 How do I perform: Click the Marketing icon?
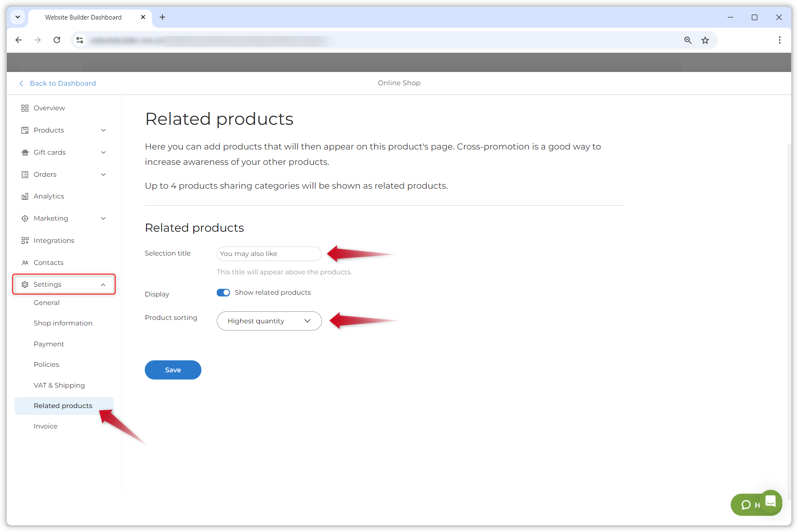pos(25,218)
